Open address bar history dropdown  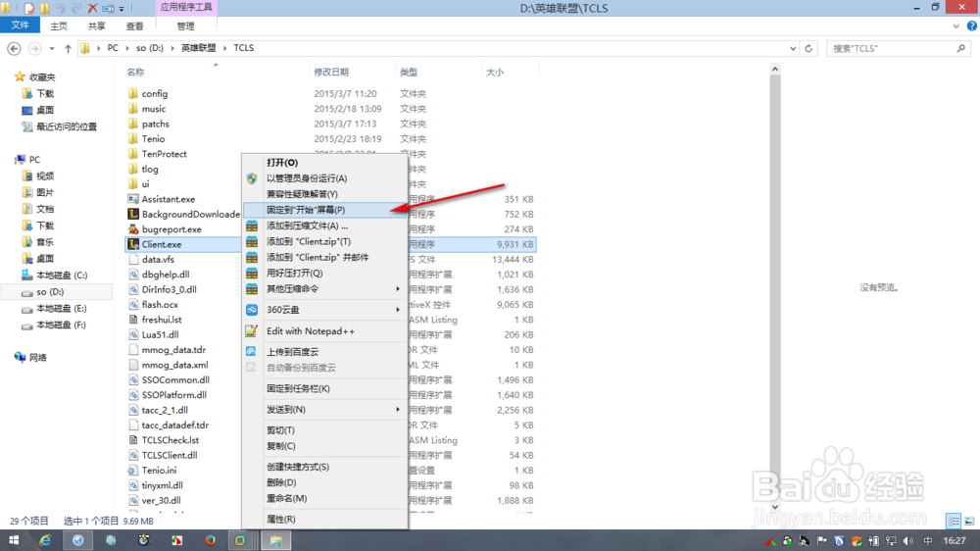click(x=793, y=48)
